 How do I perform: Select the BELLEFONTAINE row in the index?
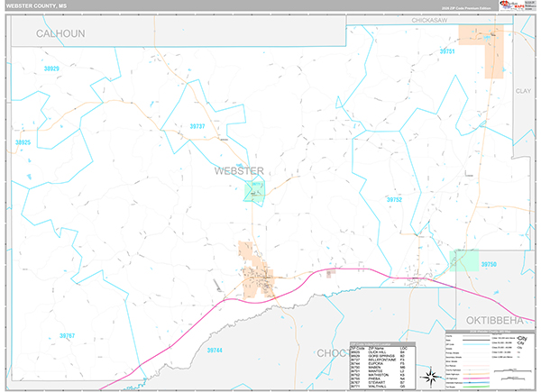coord(382,360)
